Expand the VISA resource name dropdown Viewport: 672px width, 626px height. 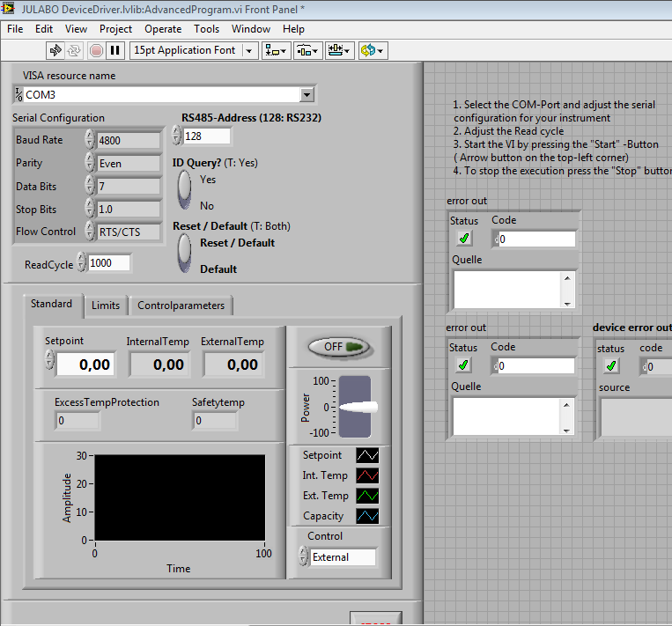tap(306, 94)
